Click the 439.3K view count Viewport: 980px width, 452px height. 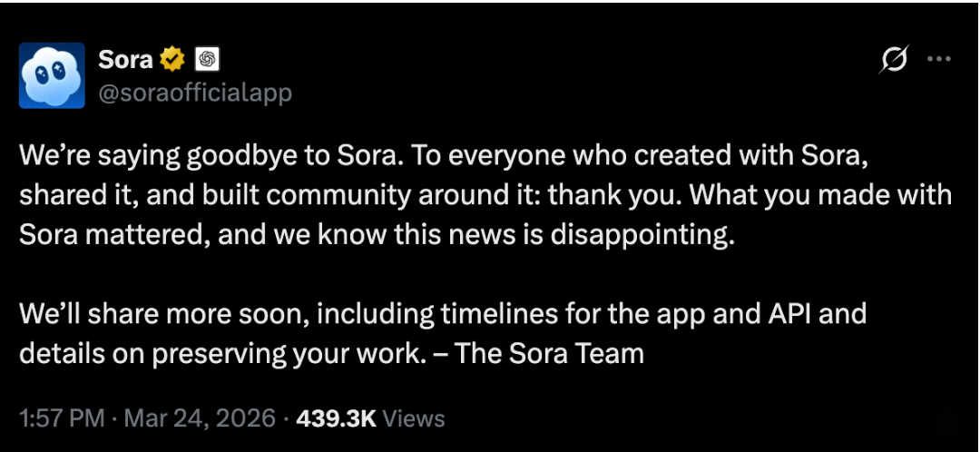pyautogui.click(x=334, y=418)
